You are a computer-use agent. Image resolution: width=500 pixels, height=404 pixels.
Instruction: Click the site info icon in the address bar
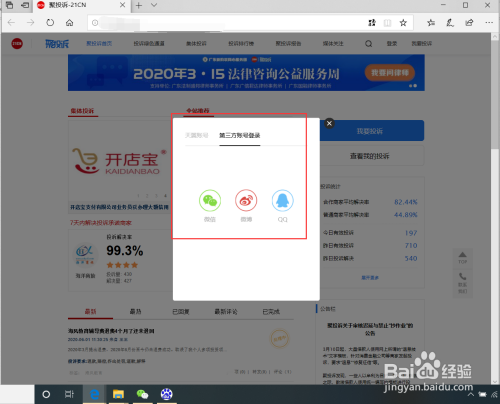(x=95, y=23)
